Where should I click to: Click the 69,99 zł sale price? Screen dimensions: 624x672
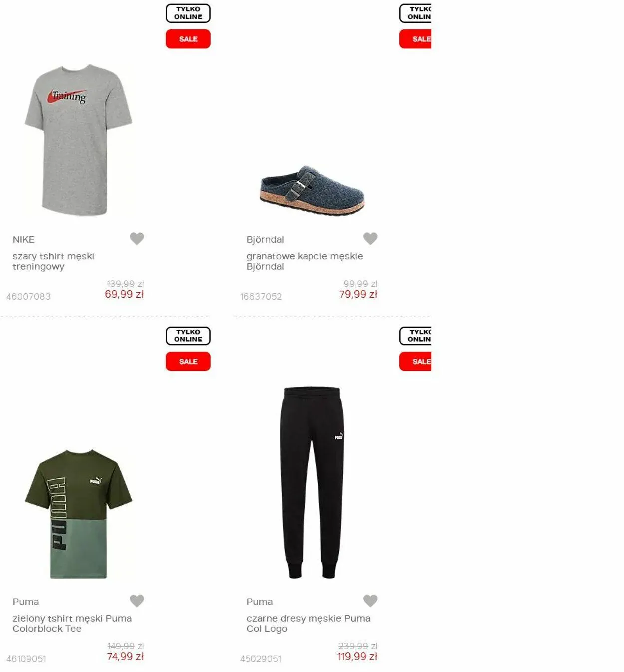tap(124, 294)
